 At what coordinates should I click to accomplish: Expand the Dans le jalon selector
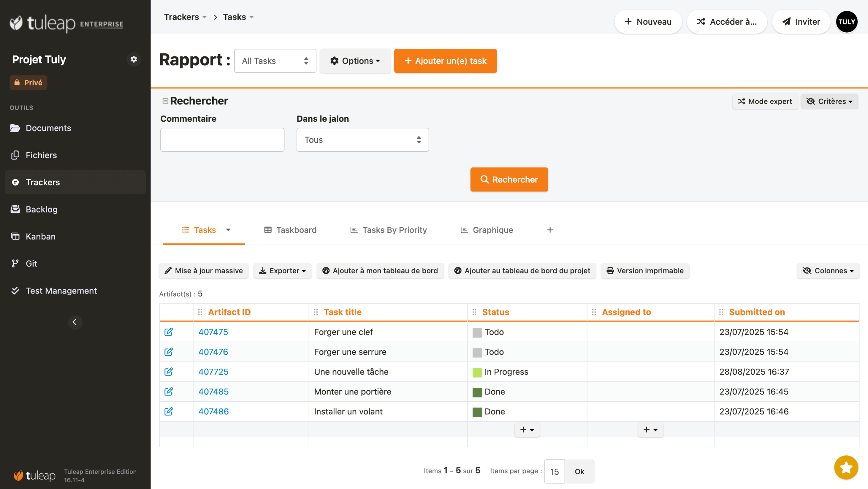coord(362,140)
